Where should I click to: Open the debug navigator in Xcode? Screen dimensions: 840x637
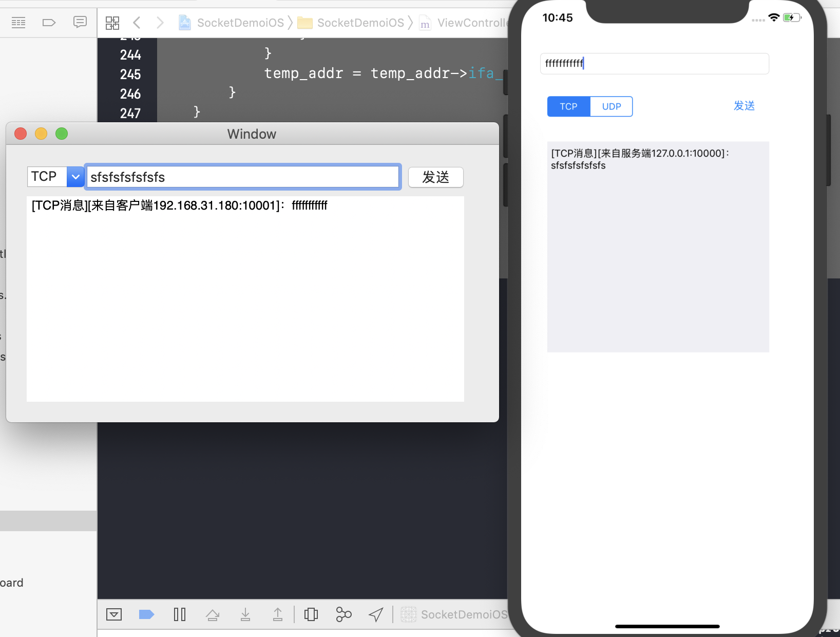click(x=18, y=23)
